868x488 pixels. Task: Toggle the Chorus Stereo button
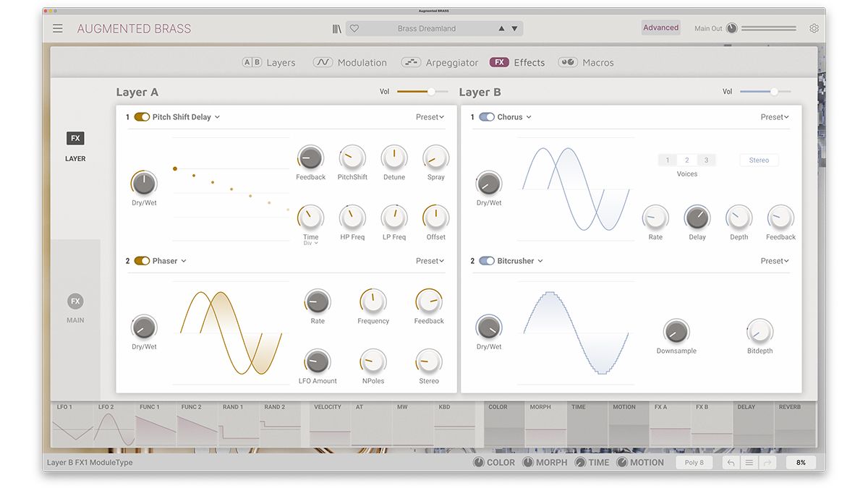coord(759,160)
